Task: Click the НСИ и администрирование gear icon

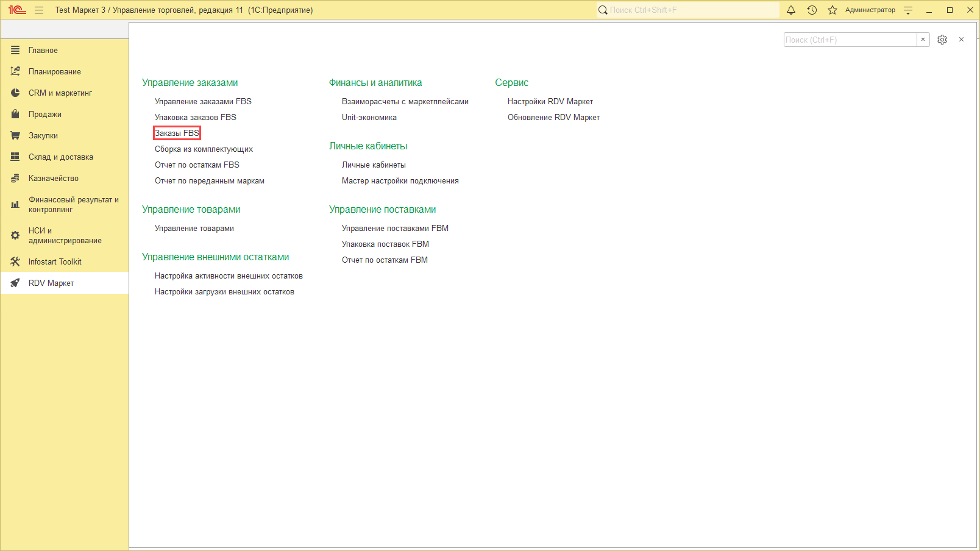Action: 15,235
